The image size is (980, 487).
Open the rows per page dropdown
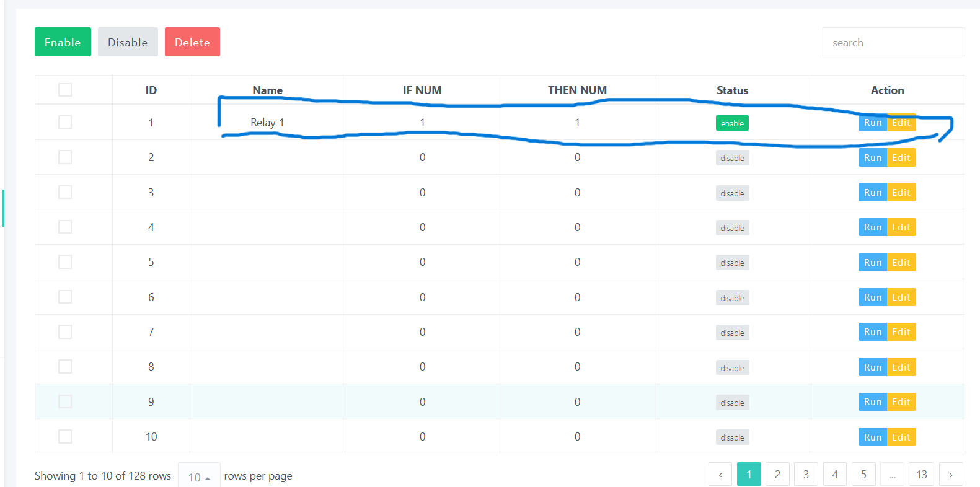click(x=199, y=476)
